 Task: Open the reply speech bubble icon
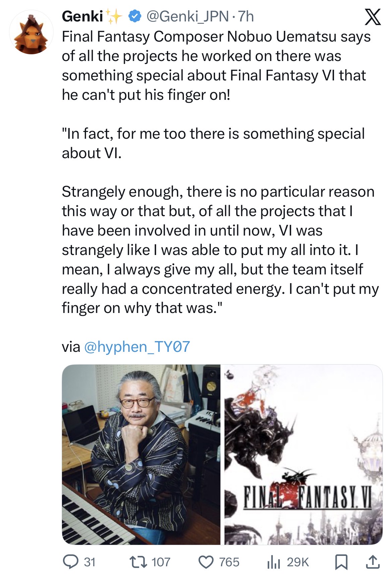(71, 562)
